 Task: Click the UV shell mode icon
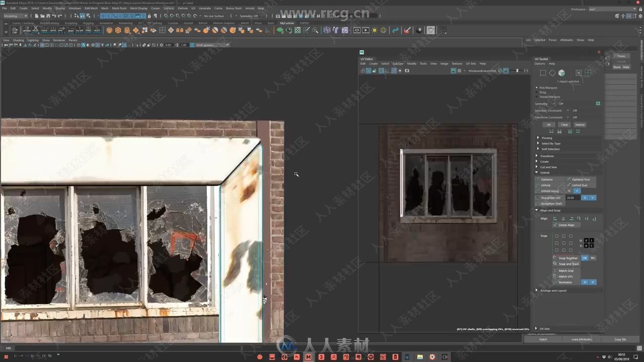(x=579, y=73)
